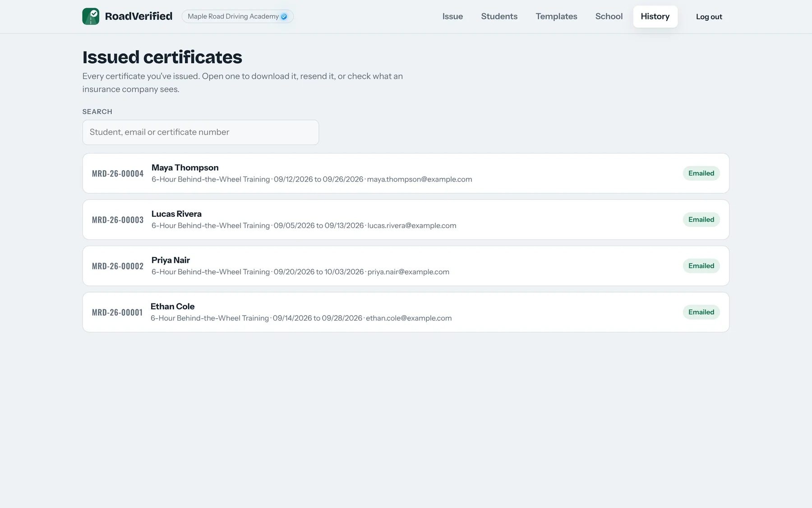Viewport: 812px width, 508px height.
Task: Open Ethan Cole's certificate
Action: point(406,312)
